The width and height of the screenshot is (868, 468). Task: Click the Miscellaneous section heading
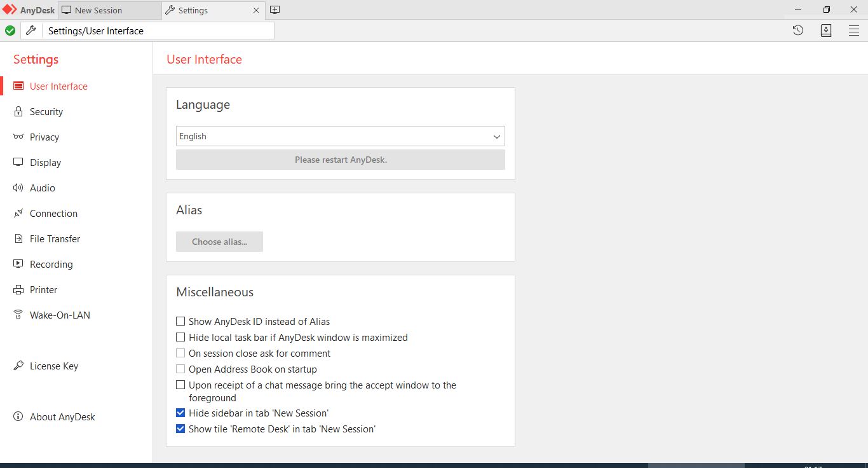tap(215, 292)
